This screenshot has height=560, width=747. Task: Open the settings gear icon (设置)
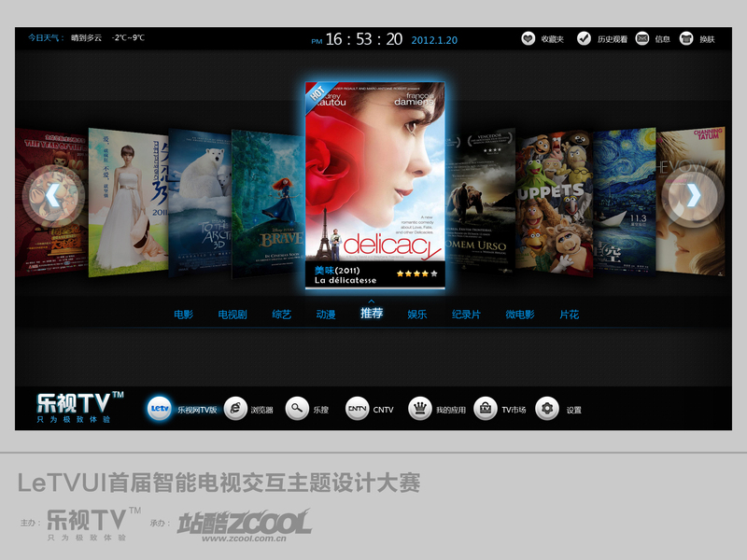[x=547, y=409]
